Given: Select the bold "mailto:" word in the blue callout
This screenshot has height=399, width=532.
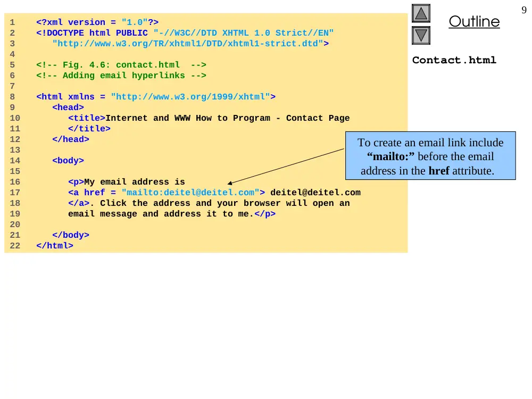Looking at the screenshot, I should pos(391,156).
